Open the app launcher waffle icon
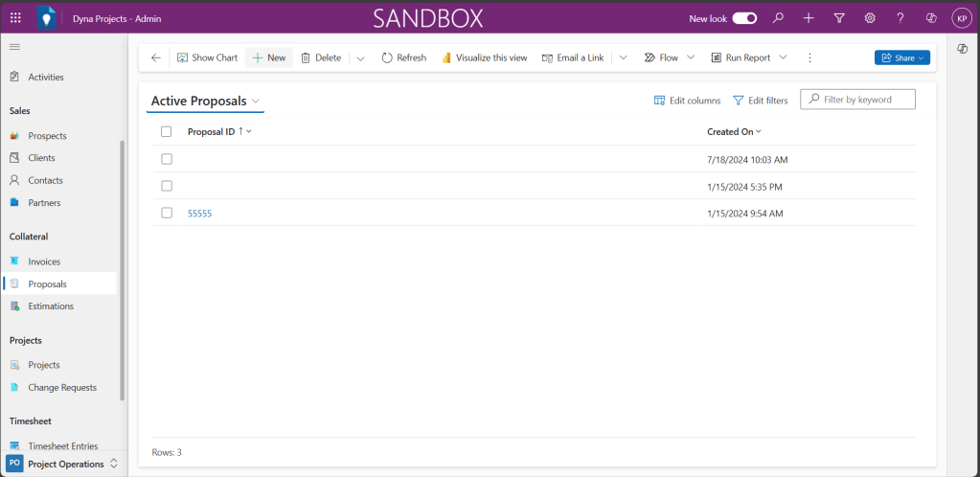 point(15,18)
